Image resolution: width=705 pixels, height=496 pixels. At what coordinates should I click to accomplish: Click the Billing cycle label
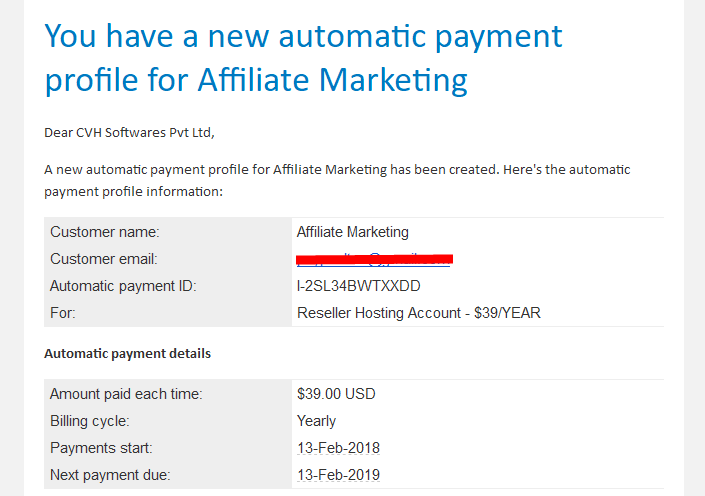pos(89,421)
